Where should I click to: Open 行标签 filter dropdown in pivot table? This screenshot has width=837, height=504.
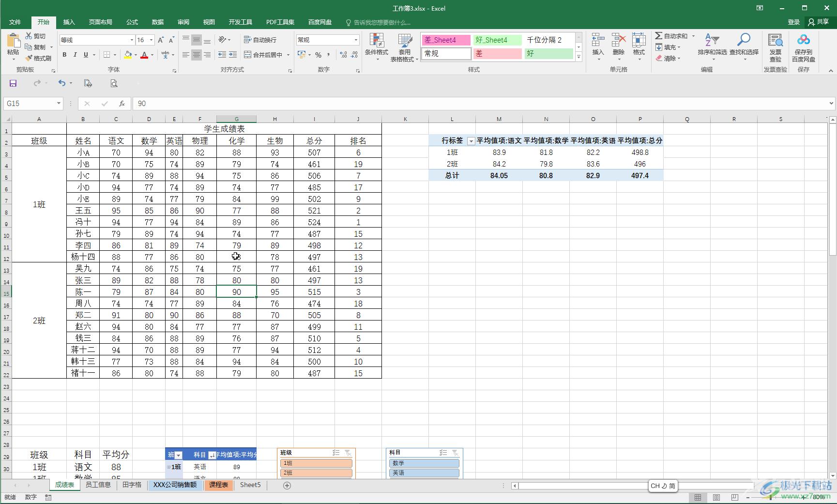click(471, 141)
